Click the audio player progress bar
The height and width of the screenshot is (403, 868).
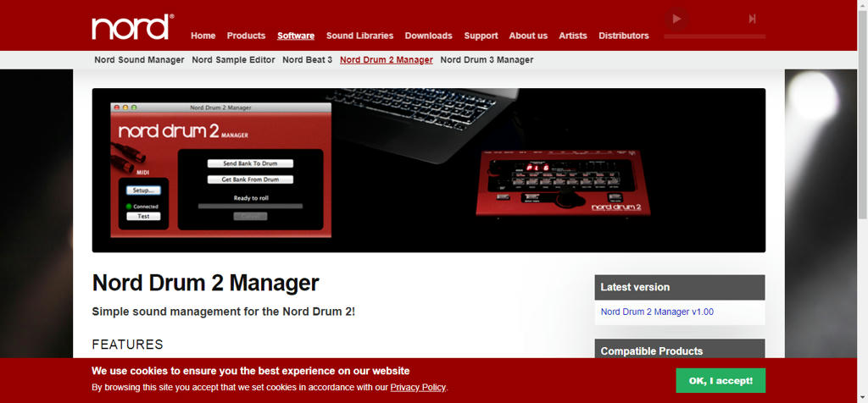point(715,36)
